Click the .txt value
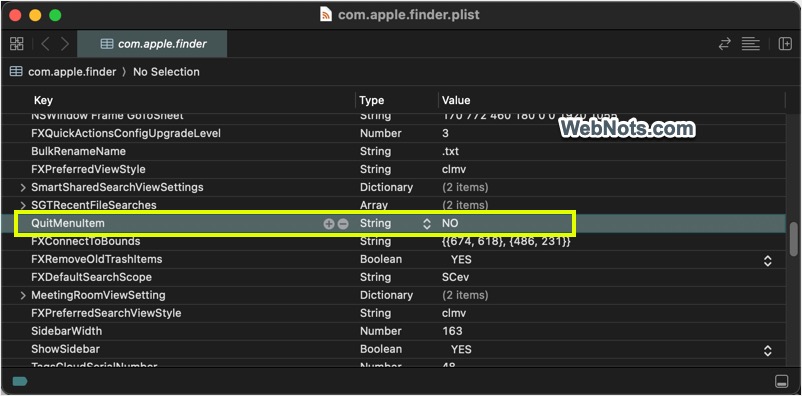Viewport: 802px width, 396px height. [x=451, y=151]
